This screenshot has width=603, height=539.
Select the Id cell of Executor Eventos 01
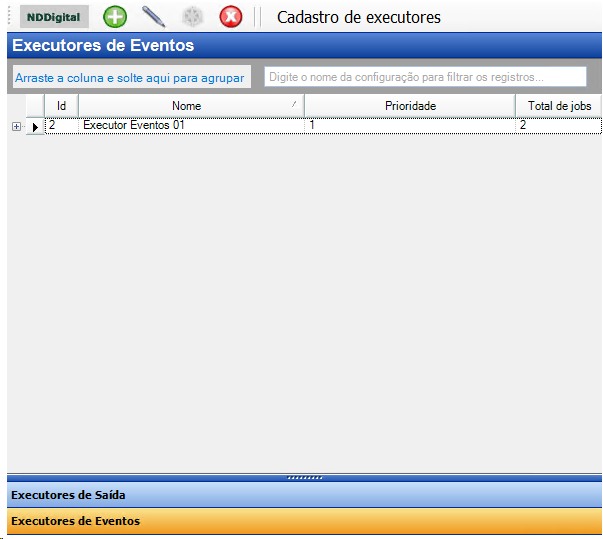click(62, 125)
